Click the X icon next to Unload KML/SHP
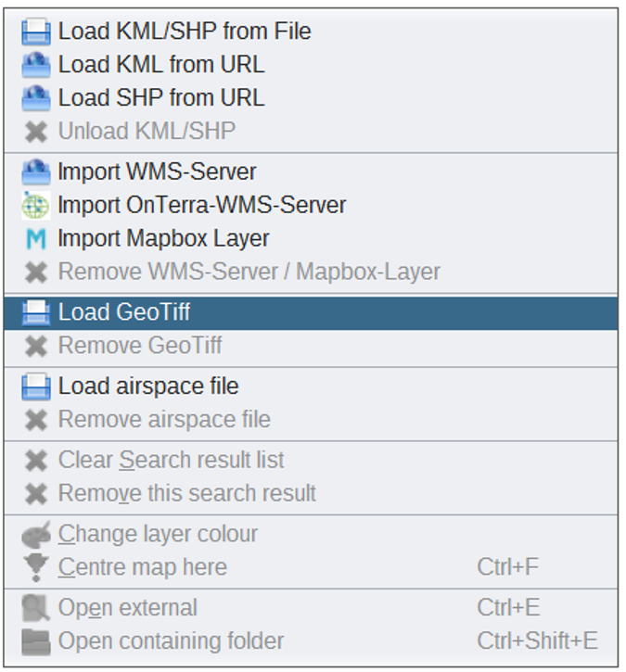The image size is (626, 672). tap(36, 132)
